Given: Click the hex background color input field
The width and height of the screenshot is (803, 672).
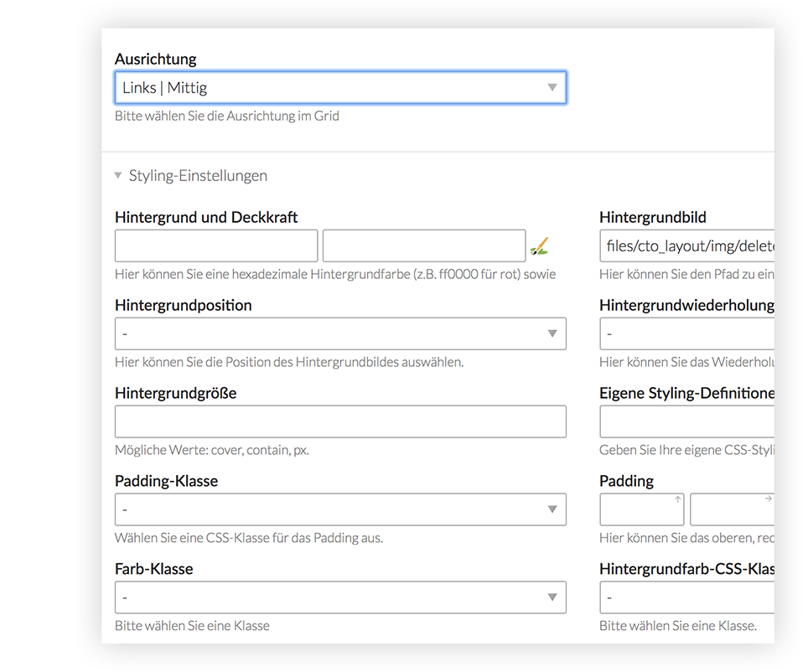Looking at the screenshot, I should (216, 246).
